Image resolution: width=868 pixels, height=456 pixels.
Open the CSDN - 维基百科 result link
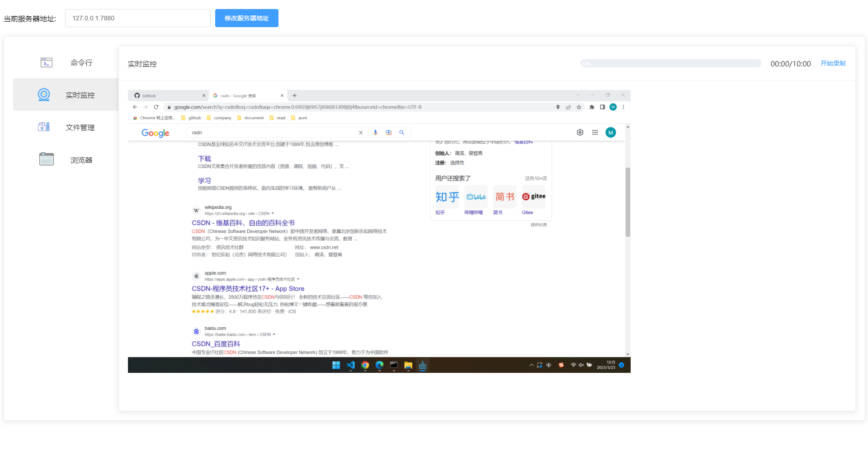pos(243,223)
